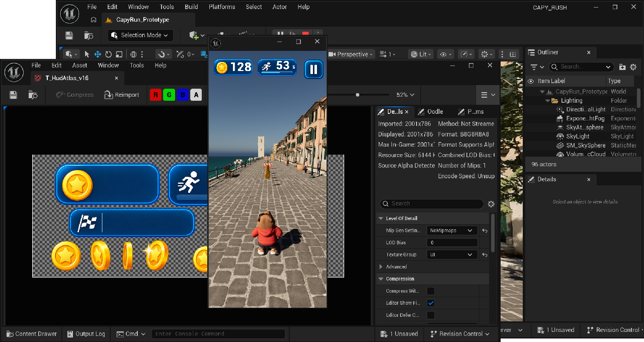
Task: Switch to the Oodle tab
Action: click(431, 112)
